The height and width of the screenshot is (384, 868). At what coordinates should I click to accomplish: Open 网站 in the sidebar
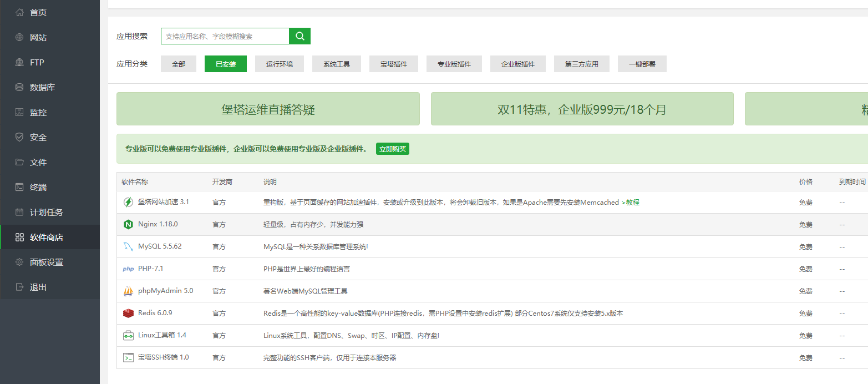point(50,37)
